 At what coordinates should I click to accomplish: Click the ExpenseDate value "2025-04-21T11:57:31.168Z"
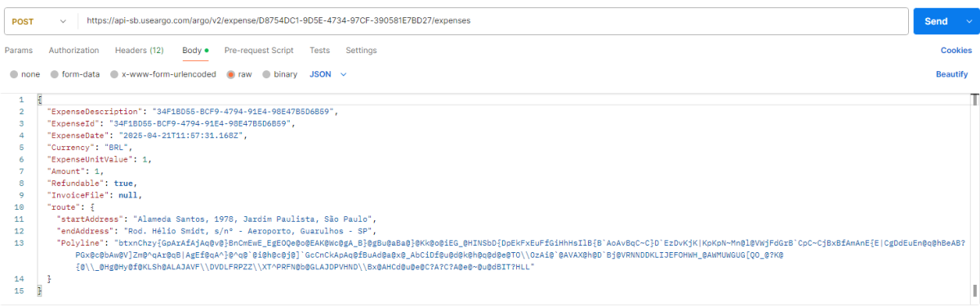point(181,135)
